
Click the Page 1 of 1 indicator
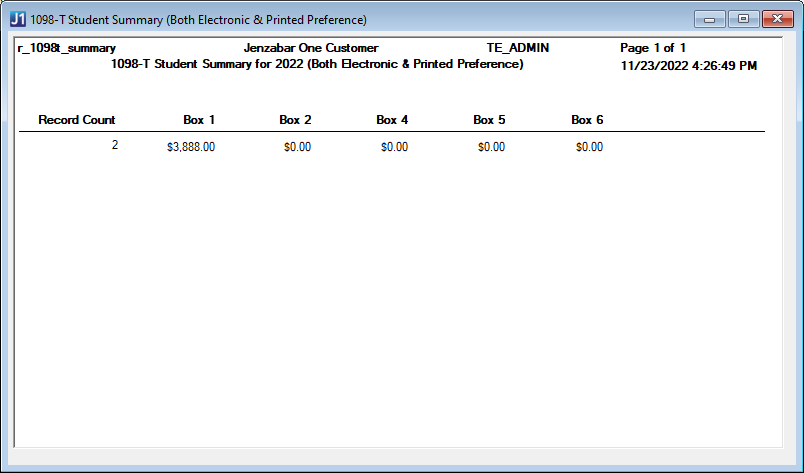tap(653, 48)
